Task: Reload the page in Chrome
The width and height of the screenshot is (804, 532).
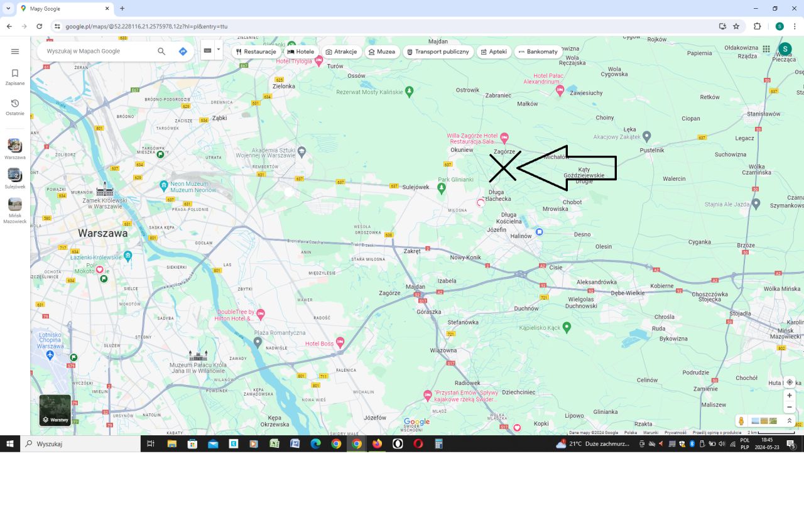Action: pos(40,26)
